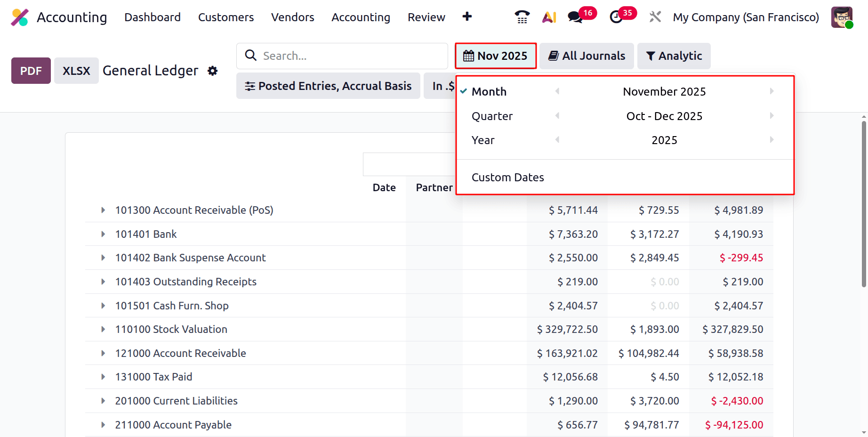Viewport: 868px width, 437px height.
Task: Open the Review menu
Action: [x=426, y=17]
